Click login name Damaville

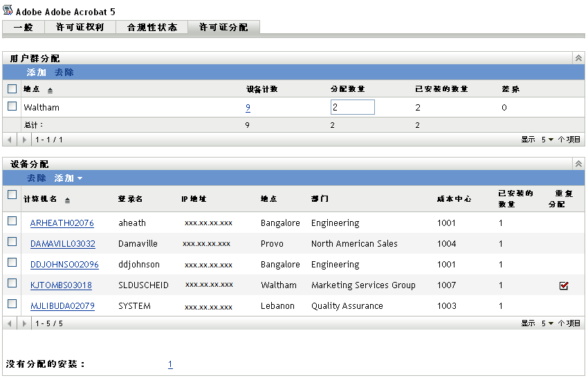coord(138,243)
